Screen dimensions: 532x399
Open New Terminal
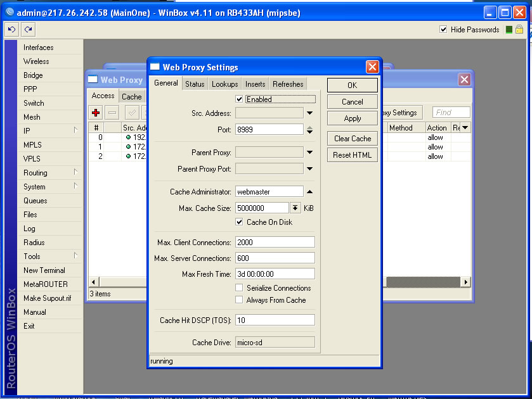click(44, 270)
